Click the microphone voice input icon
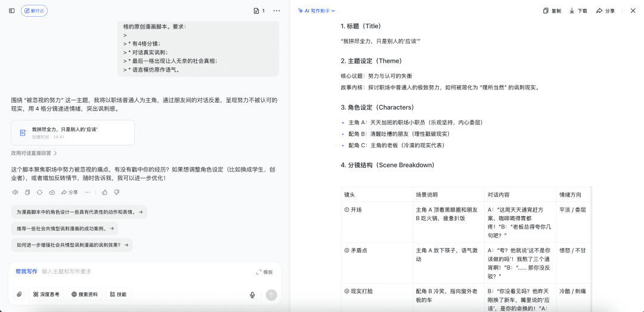Viewport: 644px width, 312px height. tap(252, 295)
